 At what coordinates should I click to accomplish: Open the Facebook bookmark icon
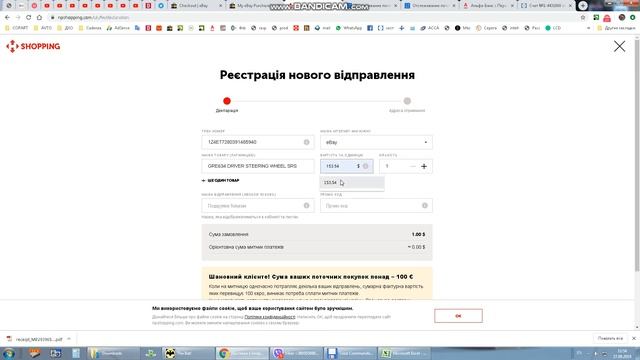(370, 28)
